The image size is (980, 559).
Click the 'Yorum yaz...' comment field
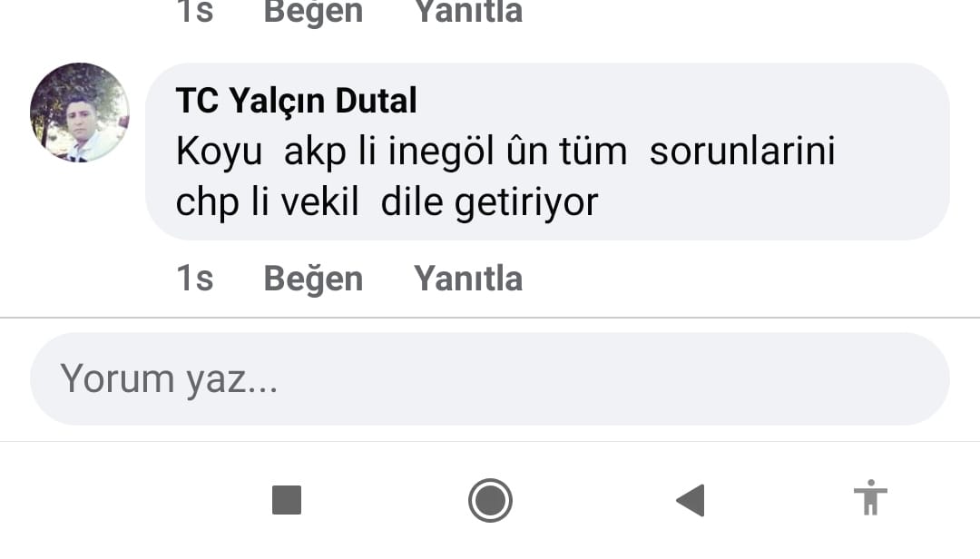coord(490,379)
